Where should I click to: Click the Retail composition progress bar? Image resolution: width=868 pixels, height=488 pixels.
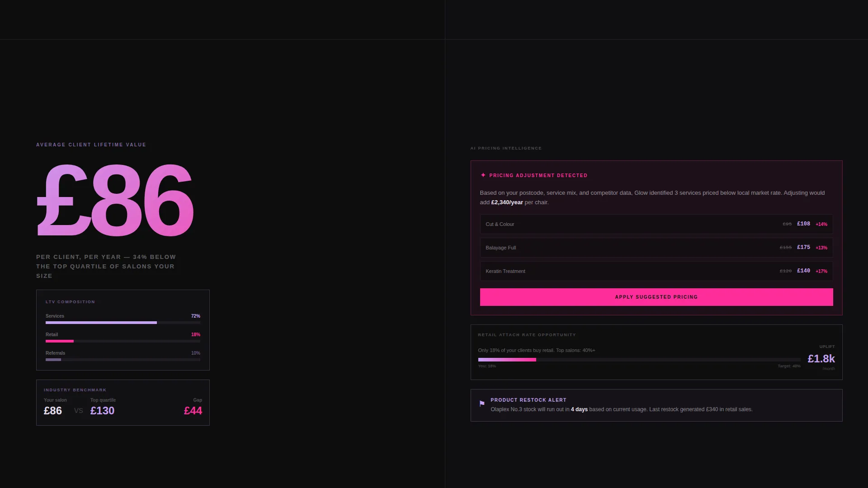tap(123, 341)
